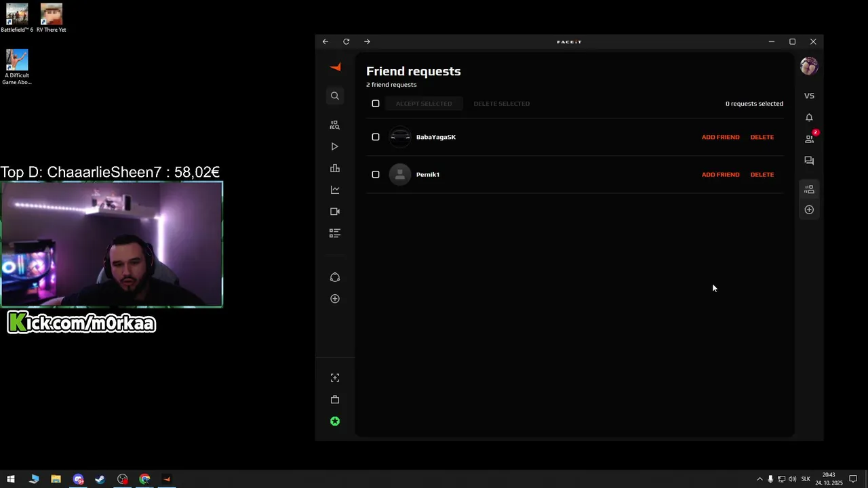Open the notifications bell icon
The width and height of the screenshot is (868, 488).
(x=809, y=118)
